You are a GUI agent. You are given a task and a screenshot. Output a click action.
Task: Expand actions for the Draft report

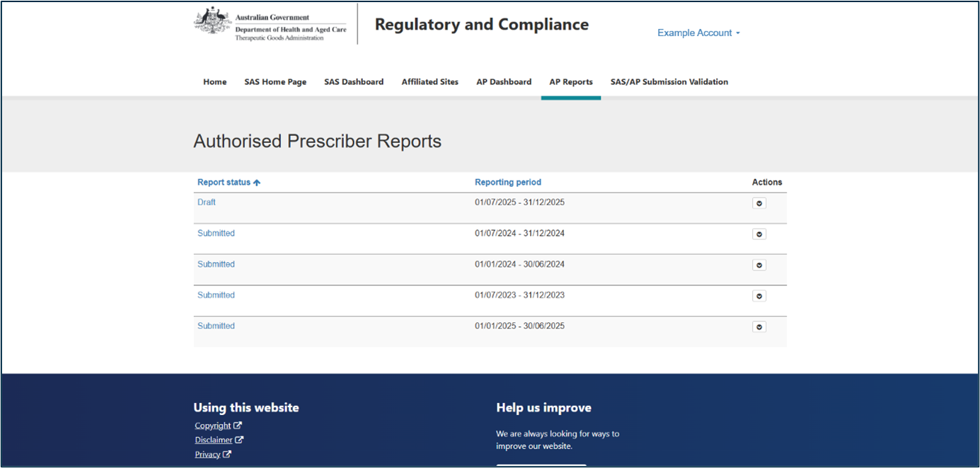759,203
